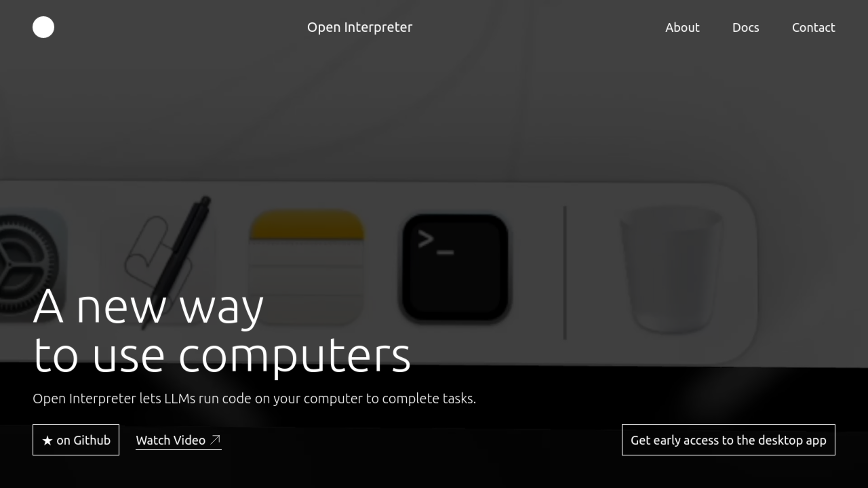Screen dimensions: 868x488
Task: Click the Open Interpreter logo circle
Action: coord(44,27)
